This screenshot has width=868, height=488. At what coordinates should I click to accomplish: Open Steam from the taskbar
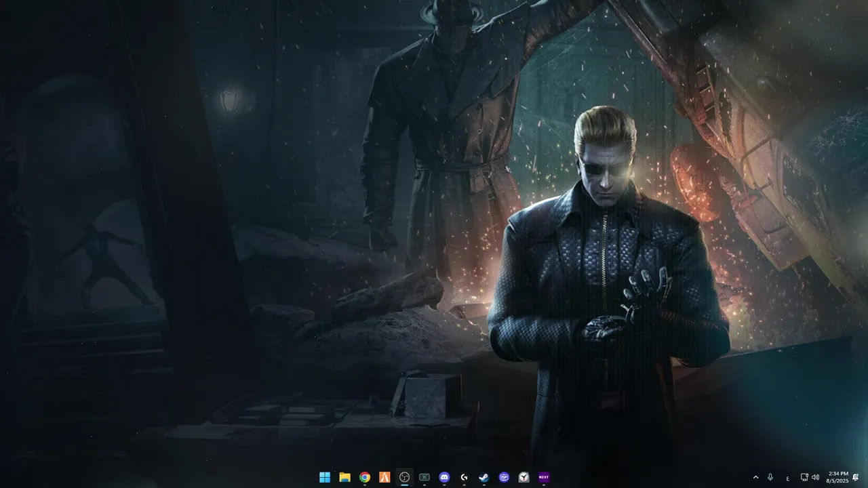click(484, 477)
